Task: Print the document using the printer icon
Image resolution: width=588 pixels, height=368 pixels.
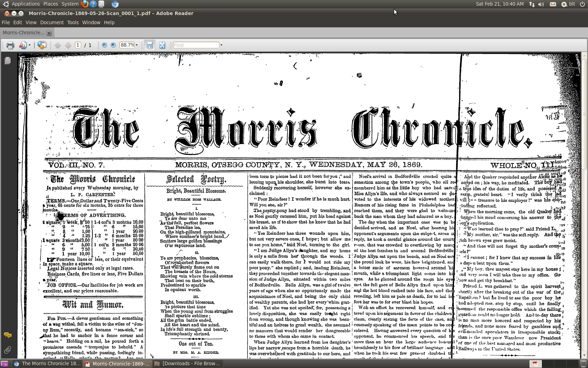Action: tap(10, 45)
